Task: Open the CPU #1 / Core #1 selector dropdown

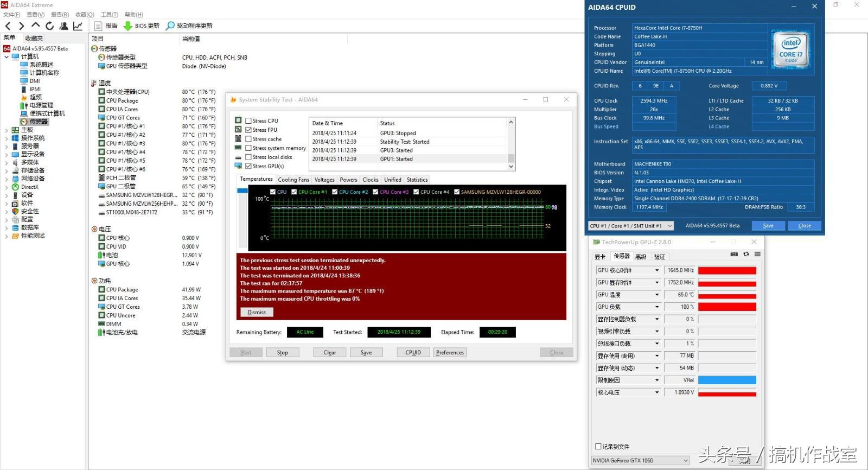Action: point(631,226)
